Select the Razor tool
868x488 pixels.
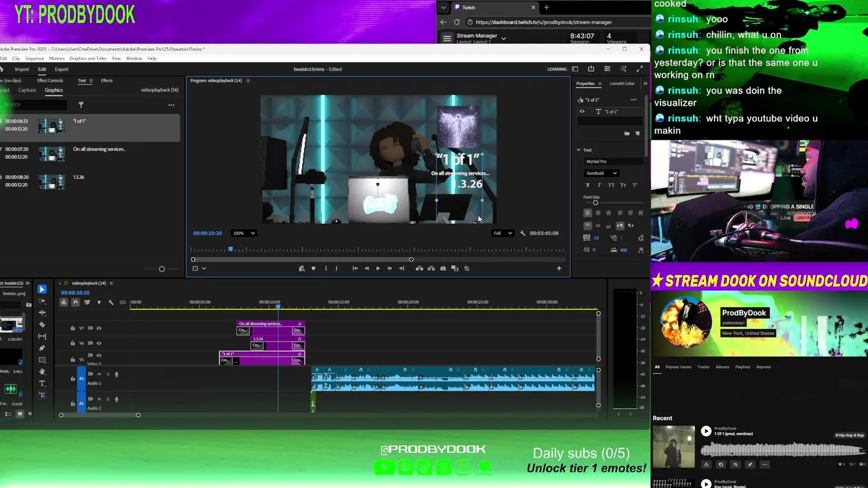point(42,324)
